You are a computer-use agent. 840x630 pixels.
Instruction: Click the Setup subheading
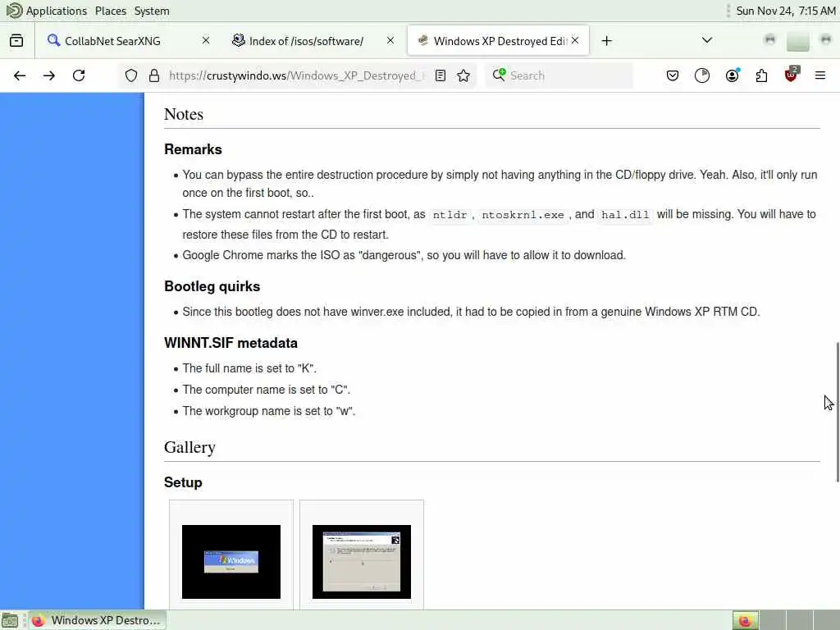click(183, 482)
